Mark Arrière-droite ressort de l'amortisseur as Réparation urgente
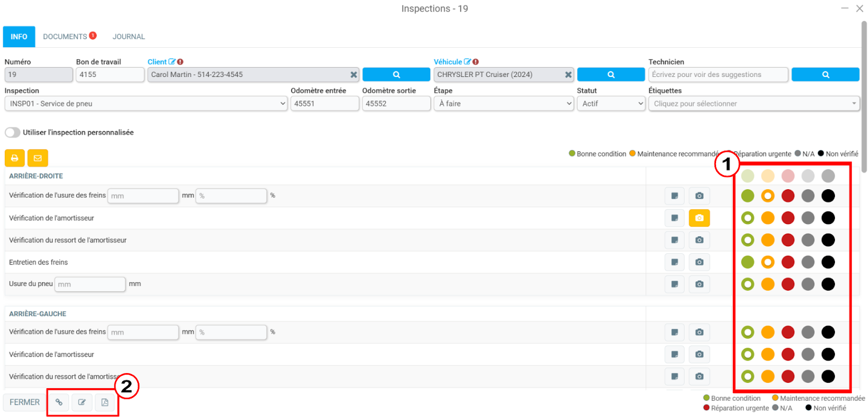The image size is (868, 418). [x=788, y=240]
